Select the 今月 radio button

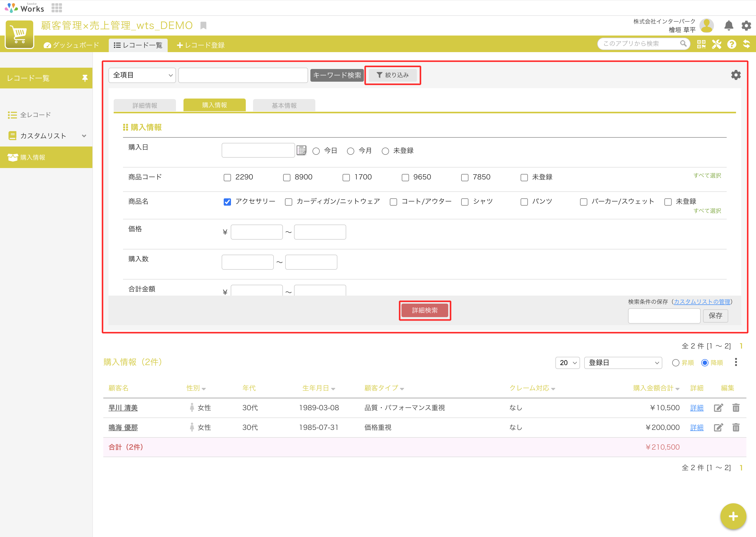pos(351,151)
